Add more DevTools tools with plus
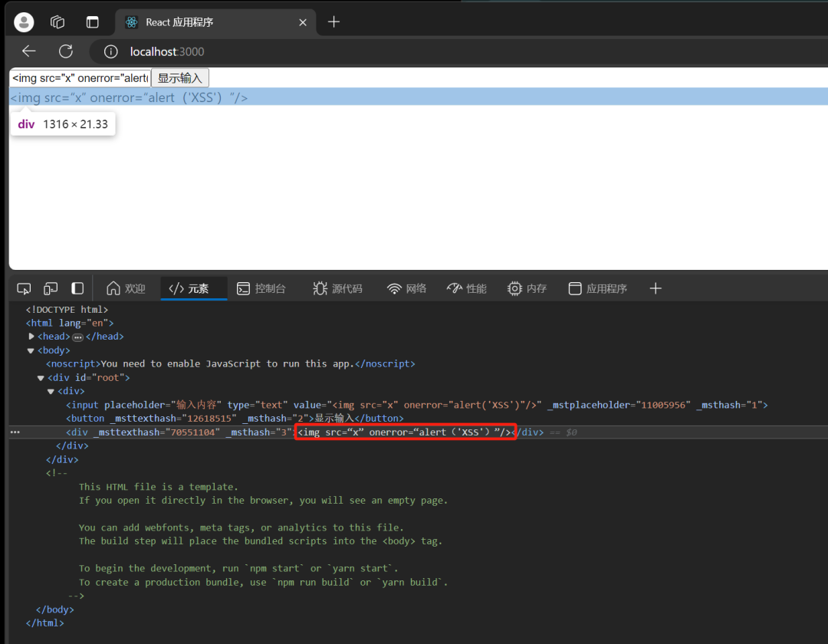The width and height of the screenshot is (828, 644). point(655,288)
